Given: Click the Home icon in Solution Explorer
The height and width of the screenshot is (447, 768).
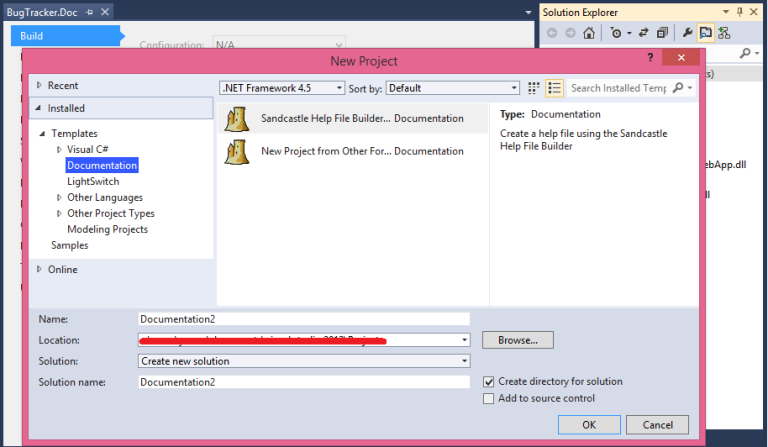Looking at the screenshot, I should point(589,33).
